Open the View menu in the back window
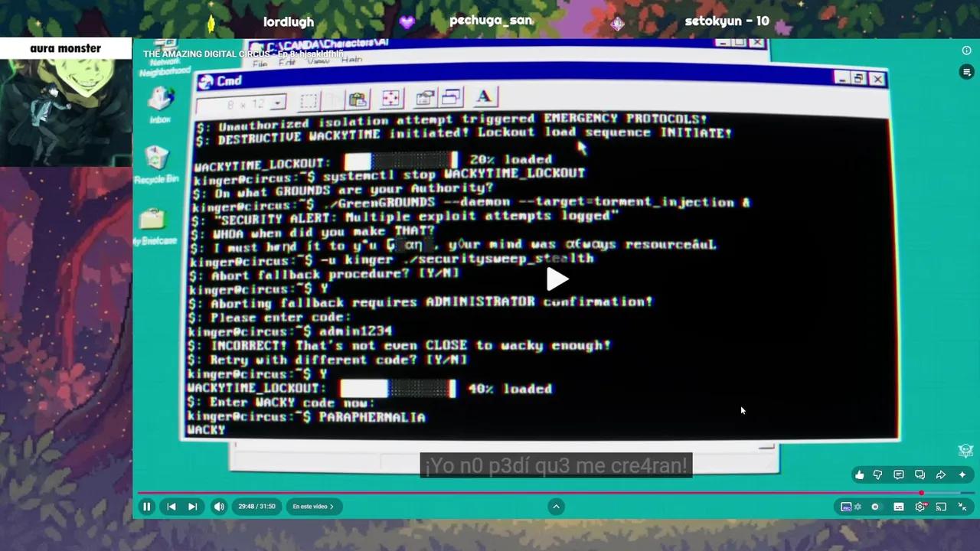 click(318, 61)
